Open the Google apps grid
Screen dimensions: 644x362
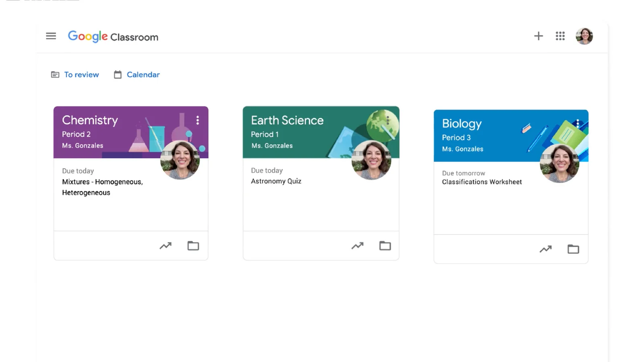560,36
